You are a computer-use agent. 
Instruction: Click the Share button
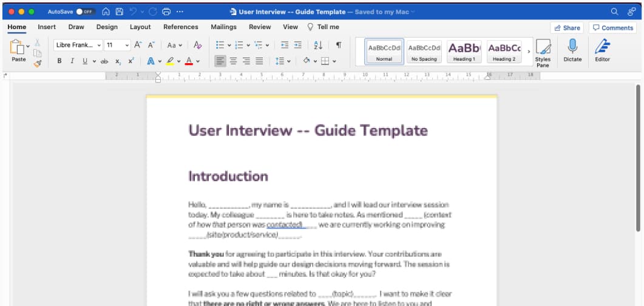click(x=567, y=27)
